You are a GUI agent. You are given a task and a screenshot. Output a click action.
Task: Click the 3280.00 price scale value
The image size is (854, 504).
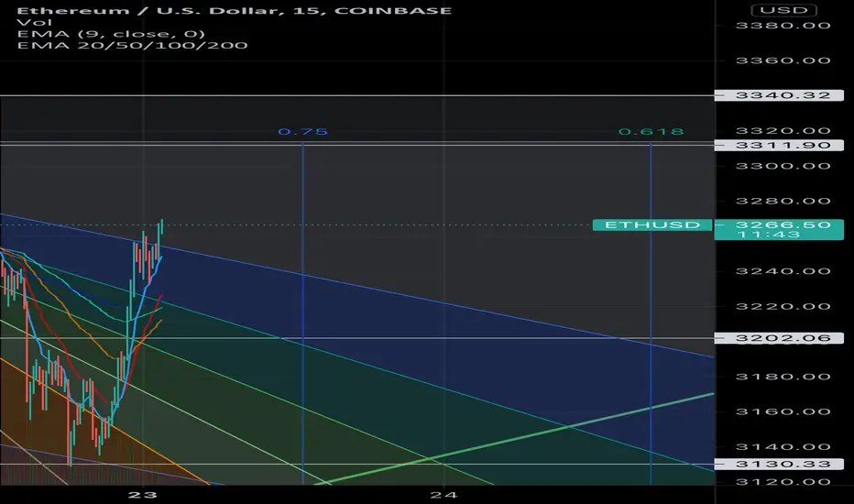(783, 201)
